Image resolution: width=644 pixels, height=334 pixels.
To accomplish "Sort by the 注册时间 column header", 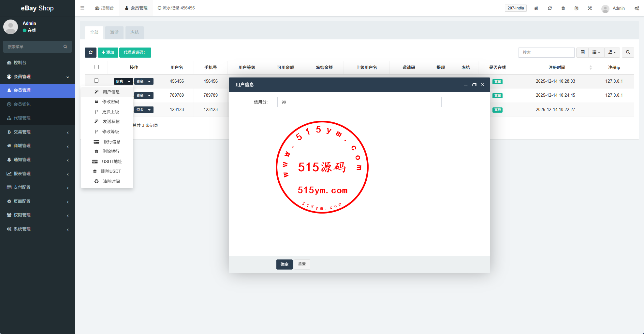I will 557,67.
